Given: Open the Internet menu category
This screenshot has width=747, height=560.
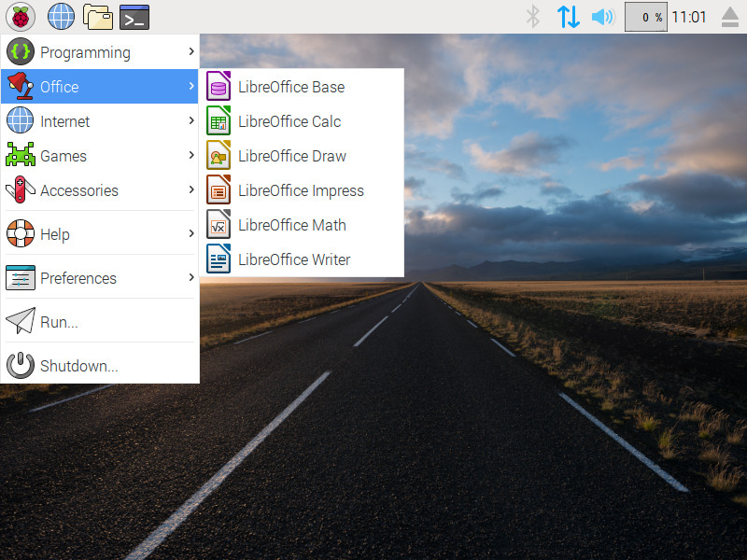Looking at the screenshot, I should pyautogui.click(x=100, y=120).
